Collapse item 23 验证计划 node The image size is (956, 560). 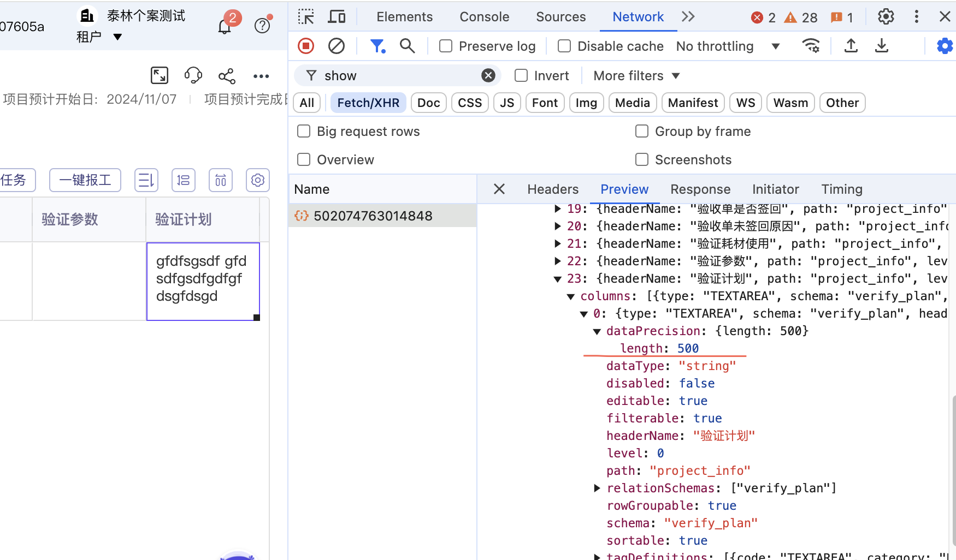[557, 279]
